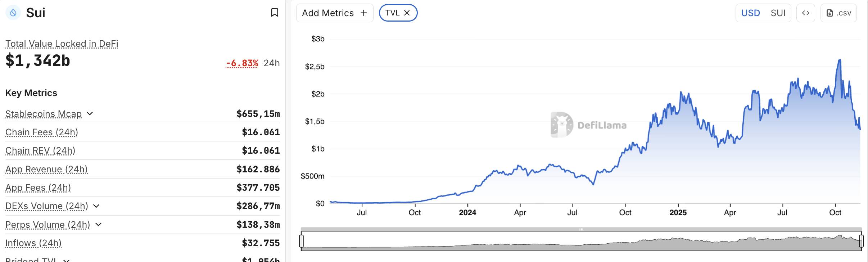The height and width of the screenshot is (262, 868).
Task: Click the plus icon on Add Metrics
Action: click(x=364, y=13)
